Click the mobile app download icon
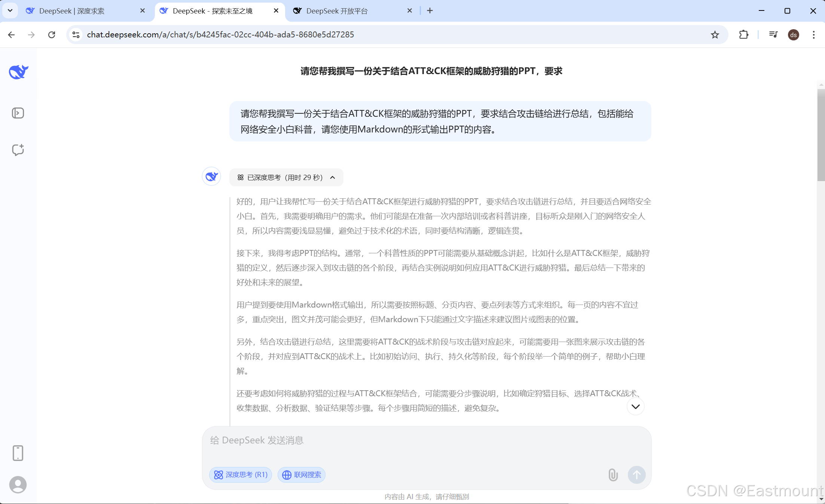 pos(18,453)
